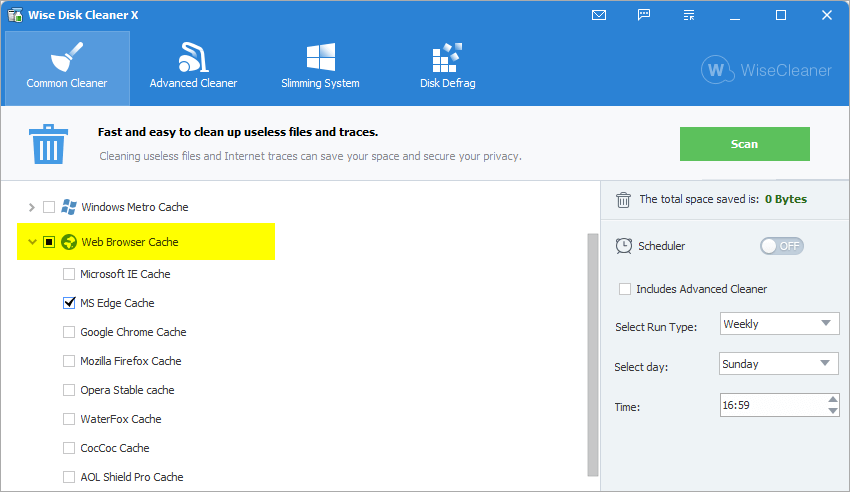The image size is (850, 492).
Task: Click the Web Browser Cache globe icon
Action: [x=69, y=242]
